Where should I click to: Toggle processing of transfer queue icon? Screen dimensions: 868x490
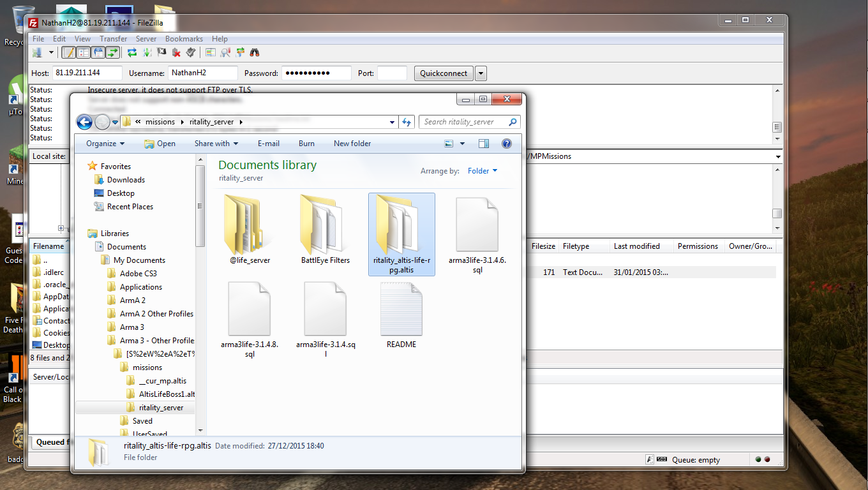pos(147,52)
